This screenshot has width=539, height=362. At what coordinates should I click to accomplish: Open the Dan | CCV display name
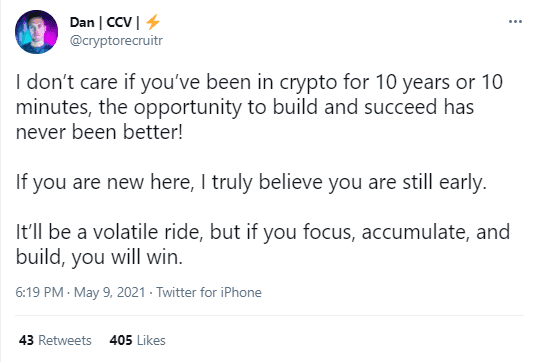tap(115, 22)
